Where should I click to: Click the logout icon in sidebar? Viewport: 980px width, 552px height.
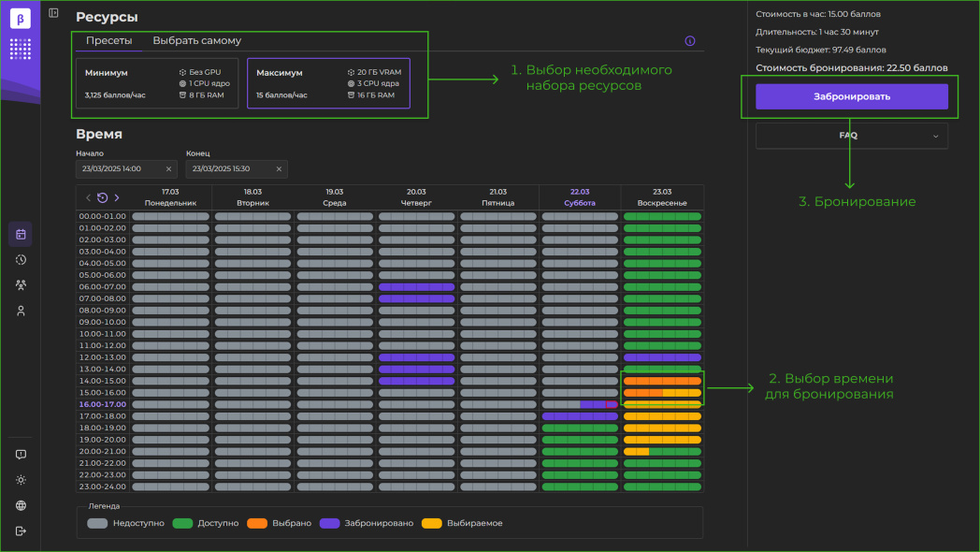(x=21, y=530)
